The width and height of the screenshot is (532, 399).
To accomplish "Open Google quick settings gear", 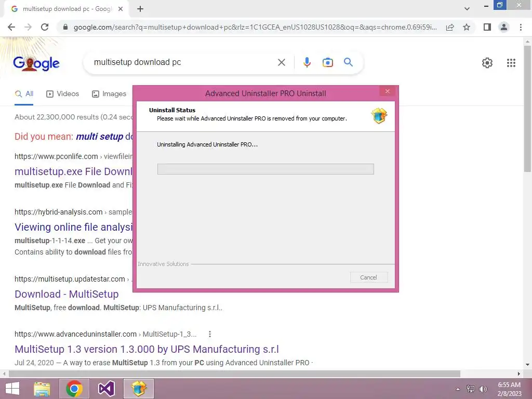I will [487, 63].
